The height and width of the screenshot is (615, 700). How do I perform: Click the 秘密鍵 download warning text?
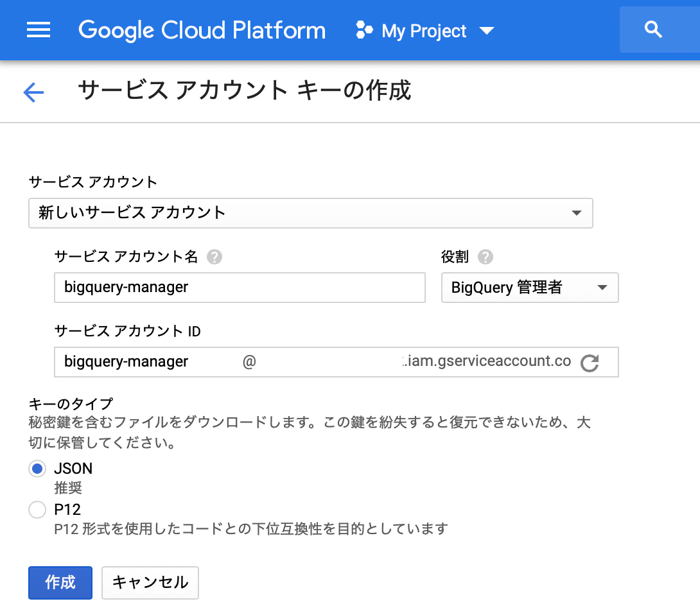[310, 433]
